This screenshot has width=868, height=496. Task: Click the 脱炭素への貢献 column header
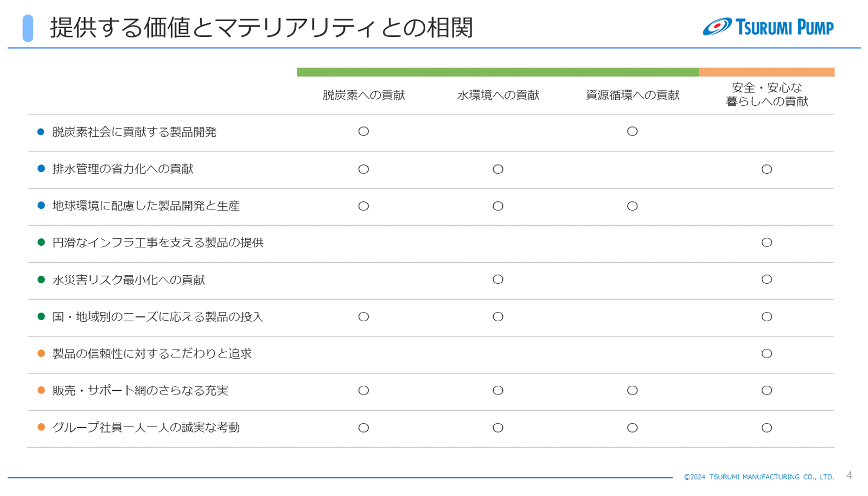363,96
